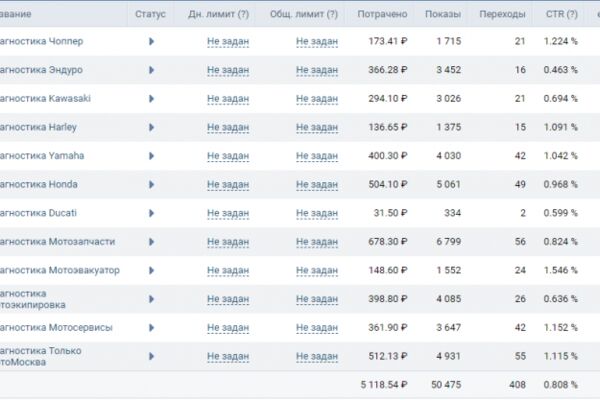This screenshot has width=600, height=400.
Task: Edit total limit Не задан for Эндуро
Action: [x=317, y=70]
